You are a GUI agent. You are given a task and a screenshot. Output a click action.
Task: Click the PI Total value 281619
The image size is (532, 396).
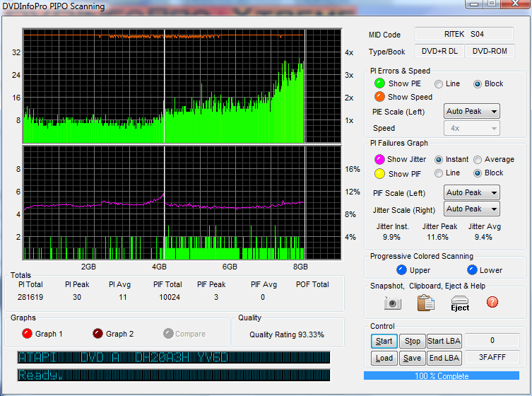click(30, 297)
